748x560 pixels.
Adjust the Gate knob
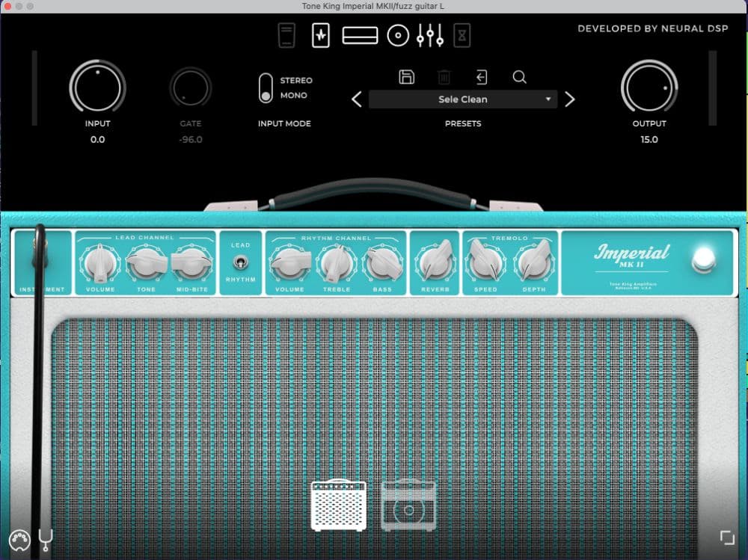190,87
